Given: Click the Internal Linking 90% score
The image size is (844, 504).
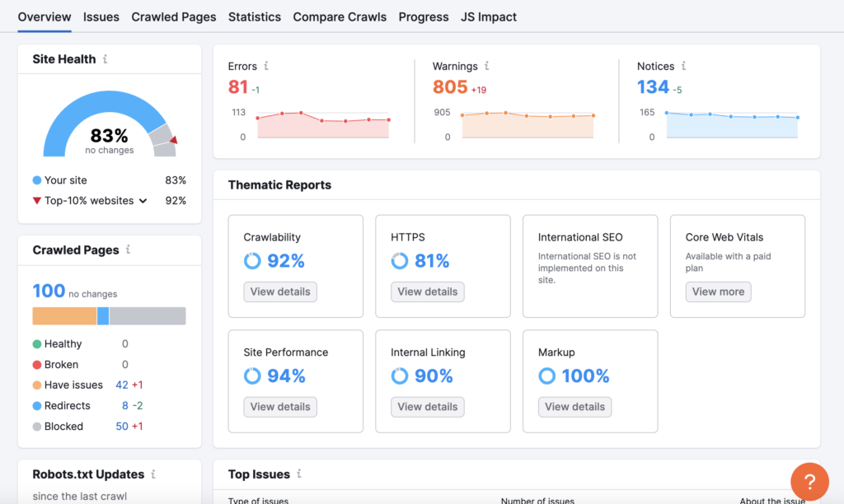Looking at the screenshot, I should click(x=434, y=376).
